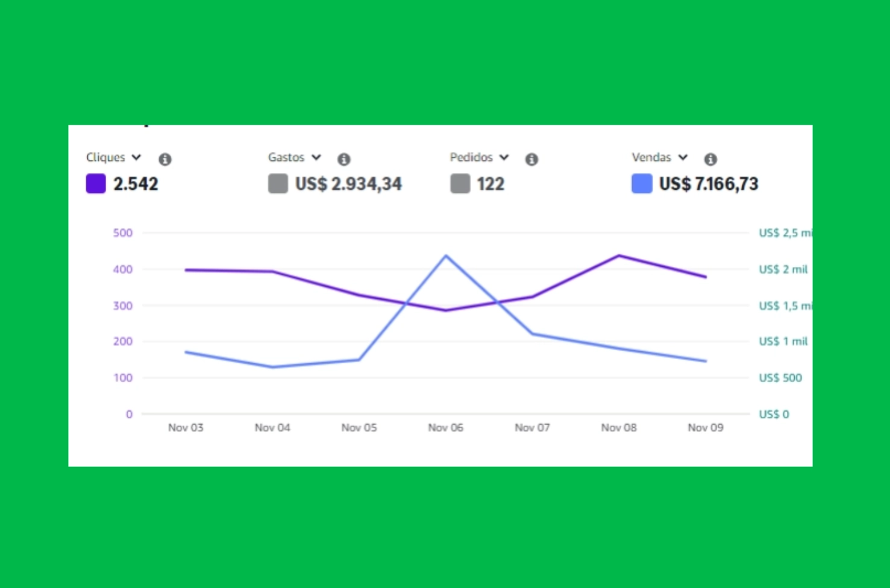
Task: Select the purple line peak at Nov 08
Action: (619, 255)
